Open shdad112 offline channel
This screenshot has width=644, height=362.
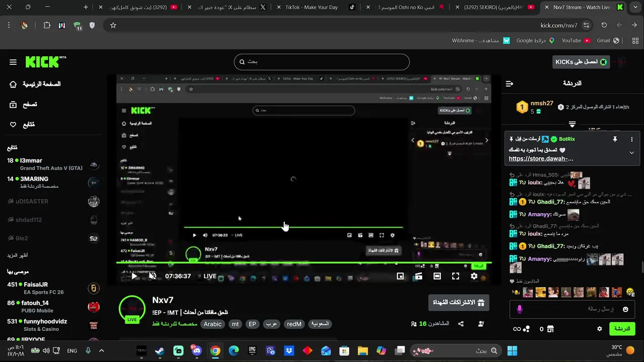[x=53, y=220]
